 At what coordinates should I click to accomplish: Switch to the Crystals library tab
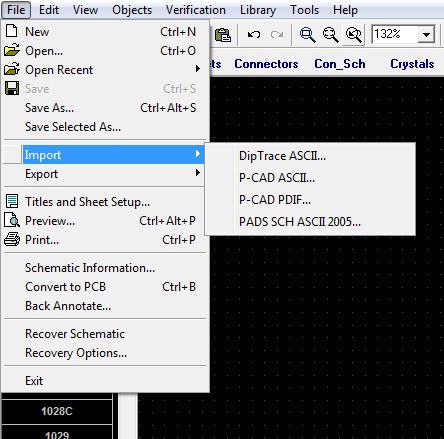(x=412, y=64)
